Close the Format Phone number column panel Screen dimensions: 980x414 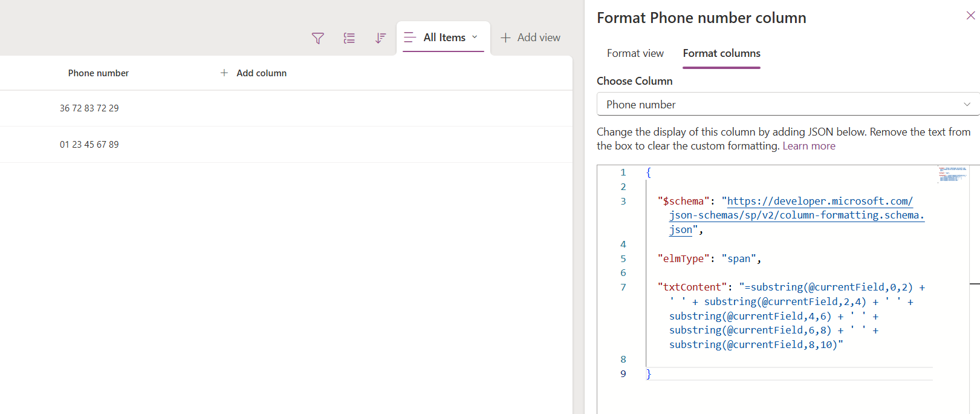[970, 16]
